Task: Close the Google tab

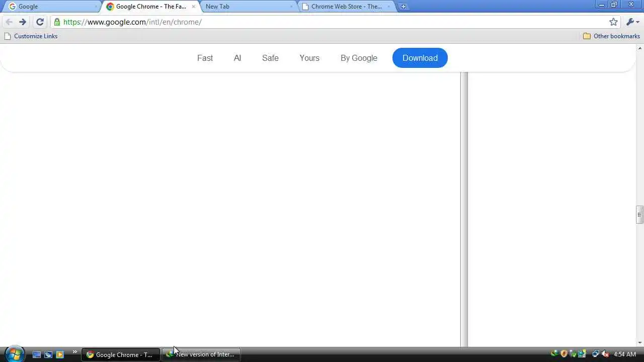Action: (x=96, y=7)
